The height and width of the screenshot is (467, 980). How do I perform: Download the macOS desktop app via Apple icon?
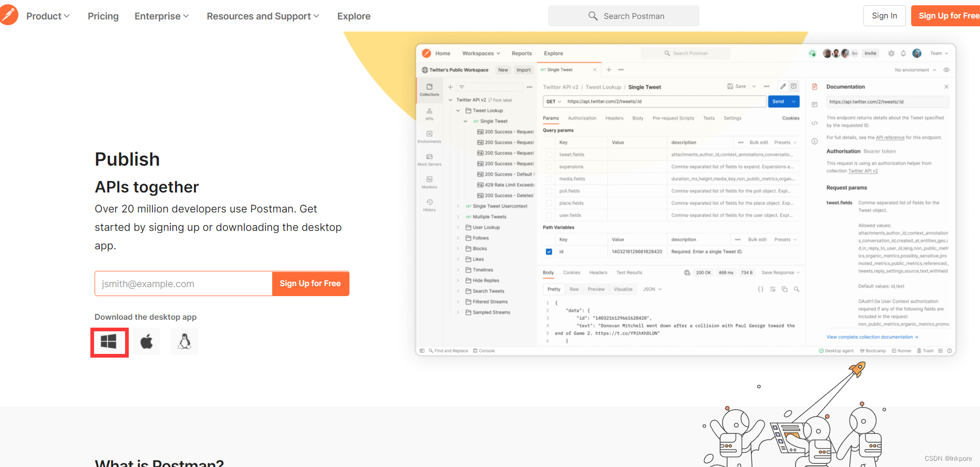click(x=147, y=342)
